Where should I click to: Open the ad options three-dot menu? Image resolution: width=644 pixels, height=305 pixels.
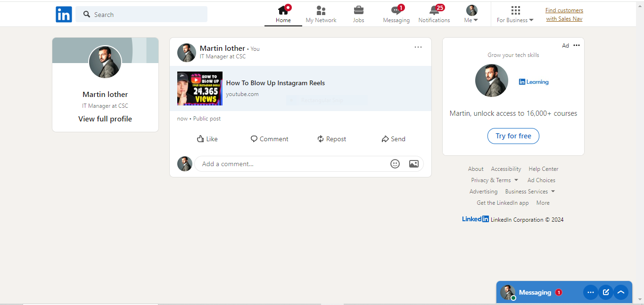click(577, 45)
